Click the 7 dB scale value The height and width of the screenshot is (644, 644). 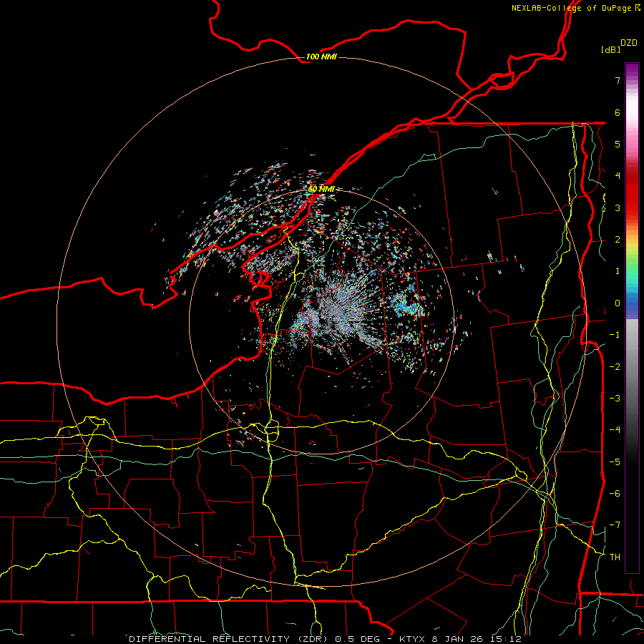[618, 80]
